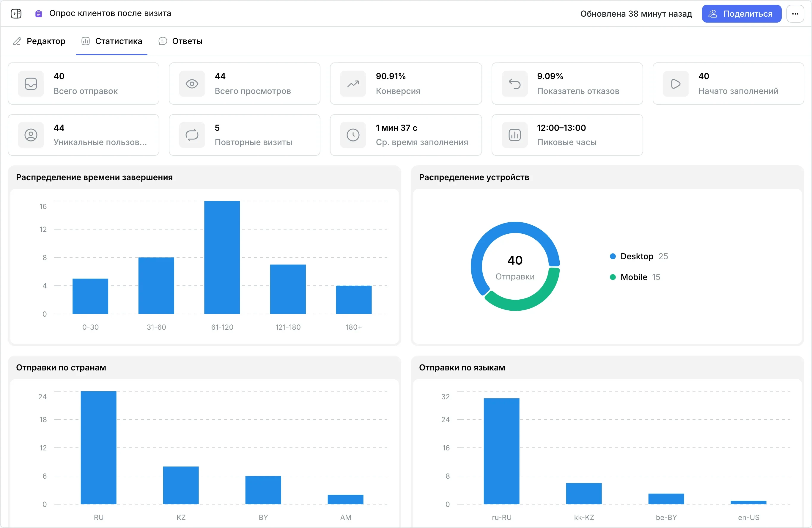
Task: Click the Desktop blue legend dot
Action: click(613, 256)
